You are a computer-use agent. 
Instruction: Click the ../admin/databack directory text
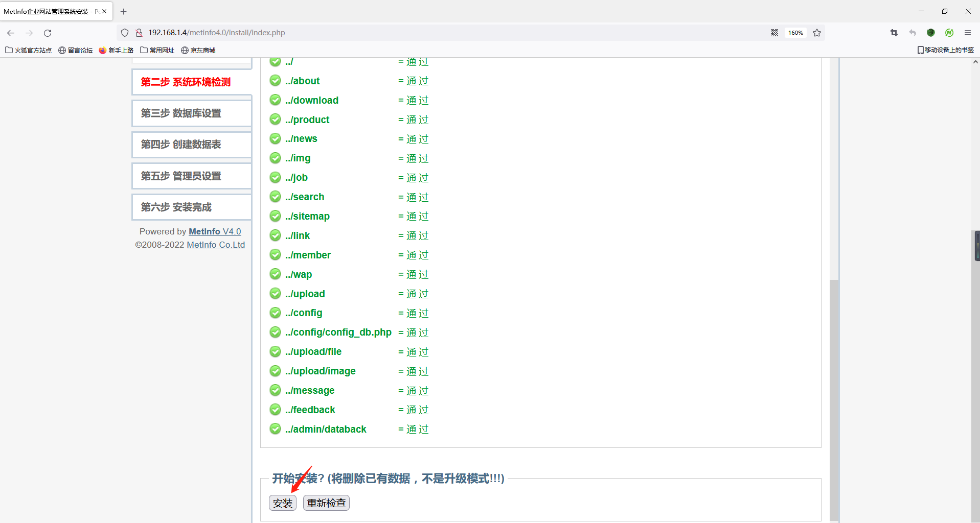(x=326, y=430)
